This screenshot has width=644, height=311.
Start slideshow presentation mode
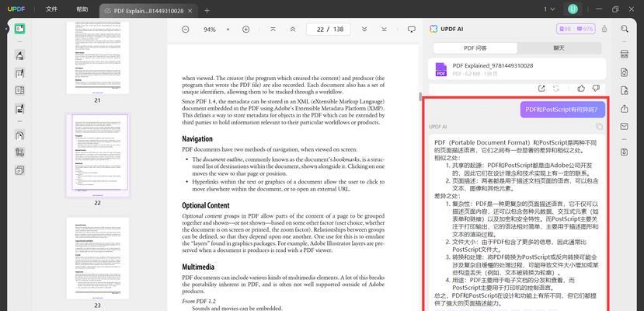411,30
